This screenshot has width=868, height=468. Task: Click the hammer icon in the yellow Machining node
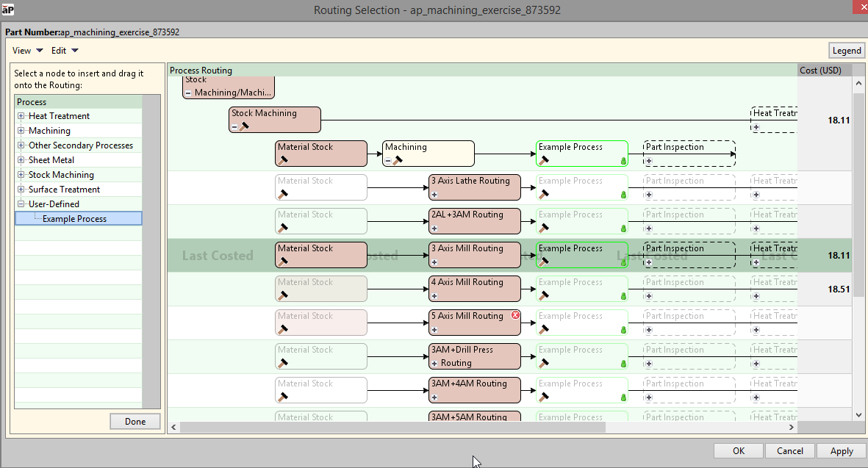[x=398, y=160]
